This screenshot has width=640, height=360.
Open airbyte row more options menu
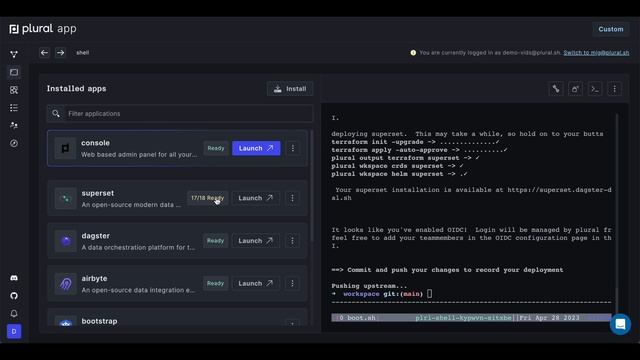(292, 283)
